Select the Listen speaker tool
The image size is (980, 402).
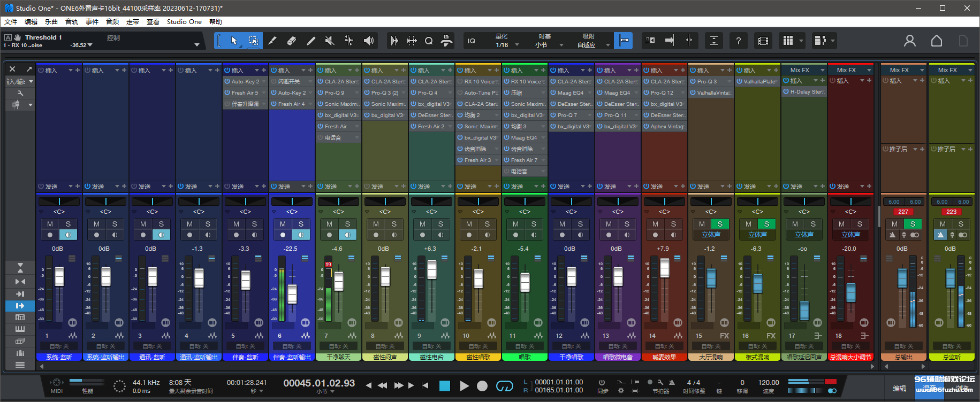pyautogui.click(x=368, y=41)
